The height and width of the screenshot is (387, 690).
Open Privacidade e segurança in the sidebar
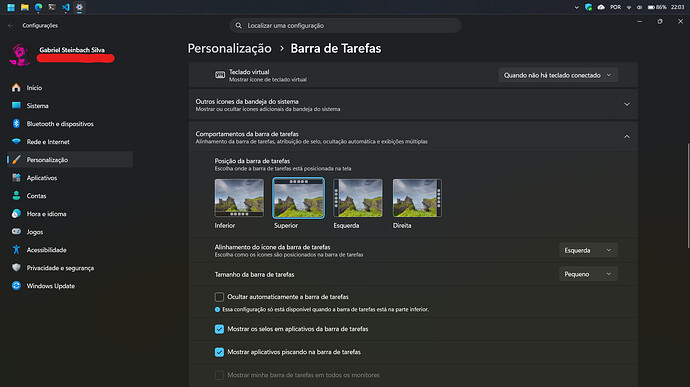tap(70, 268)
